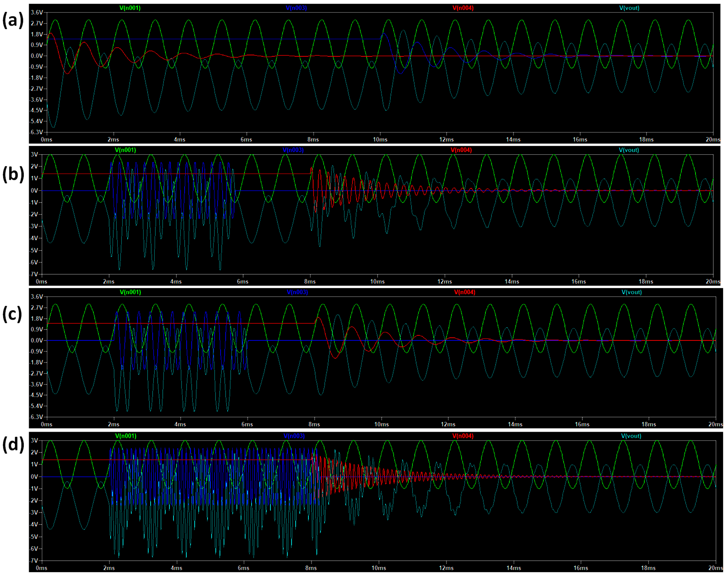Viewport: 728px width, 576px height.
Task: Select V(vout) trace label in plot (d)
Action: [x=631, y=436]
